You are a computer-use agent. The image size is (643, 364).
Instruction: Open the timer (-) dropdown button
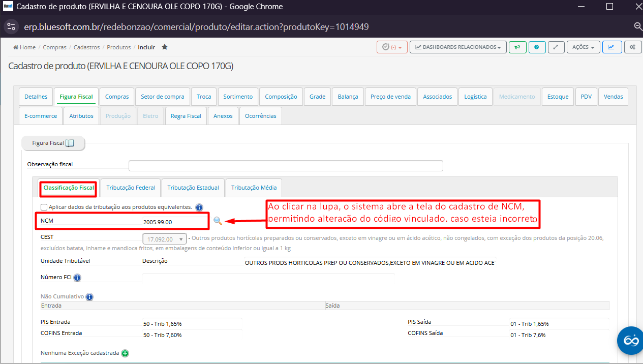pos(392,47)
